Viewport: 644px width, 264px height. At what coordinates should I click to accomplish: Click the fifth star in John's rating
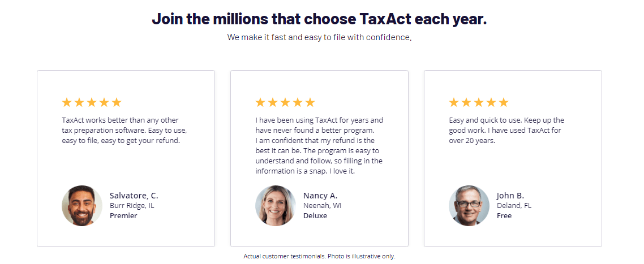[504, 102]
